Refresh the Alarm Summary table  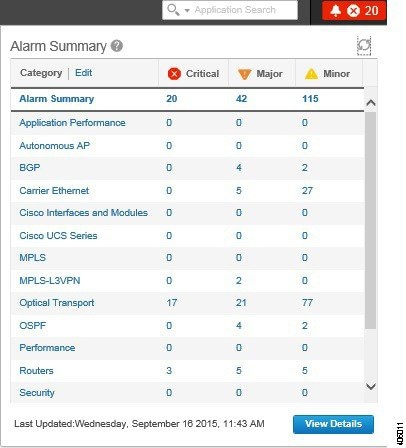364,46
